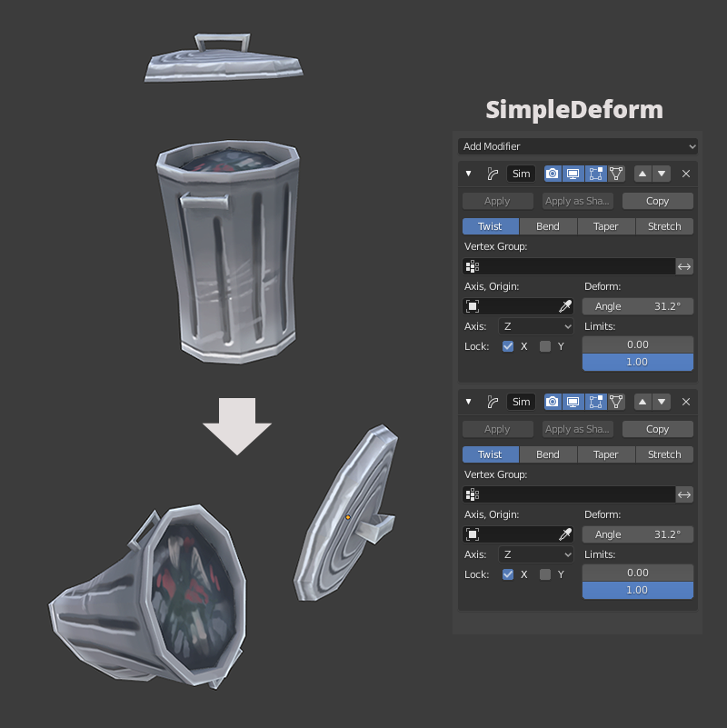Switch to Taper mode in bottom modifier
This screenshot has width=727, height=728.
605,454
